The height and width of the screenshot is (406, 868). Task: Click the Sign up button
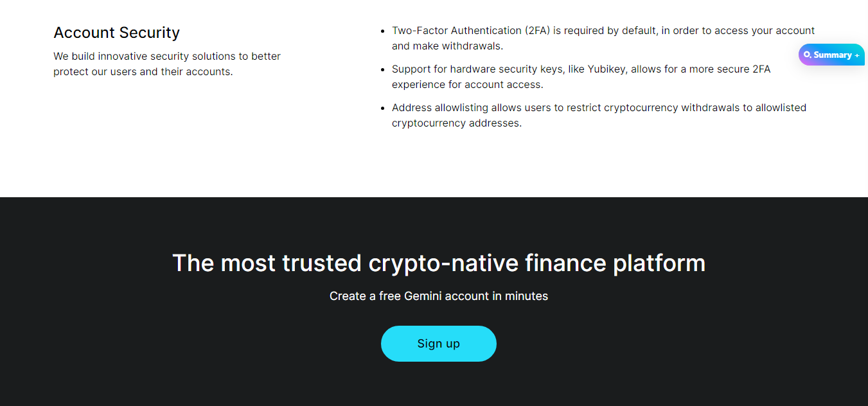pos(439,344)
